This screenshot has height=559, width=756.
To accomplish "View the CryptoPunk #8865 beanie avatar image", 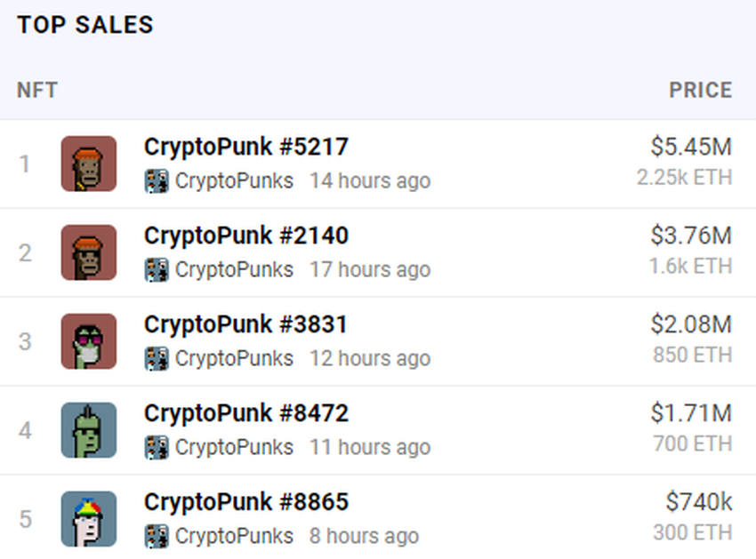I will (x=89, y=518).
